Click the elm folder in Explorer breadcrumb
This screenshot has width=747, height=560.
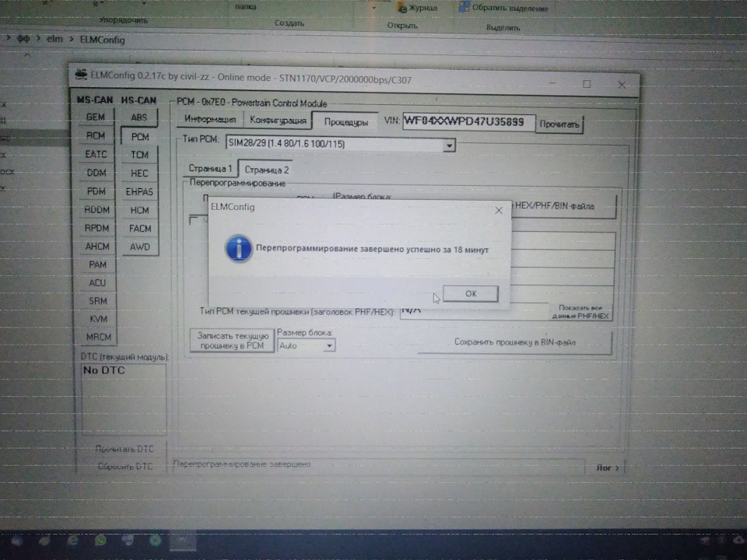pos(54,39)
